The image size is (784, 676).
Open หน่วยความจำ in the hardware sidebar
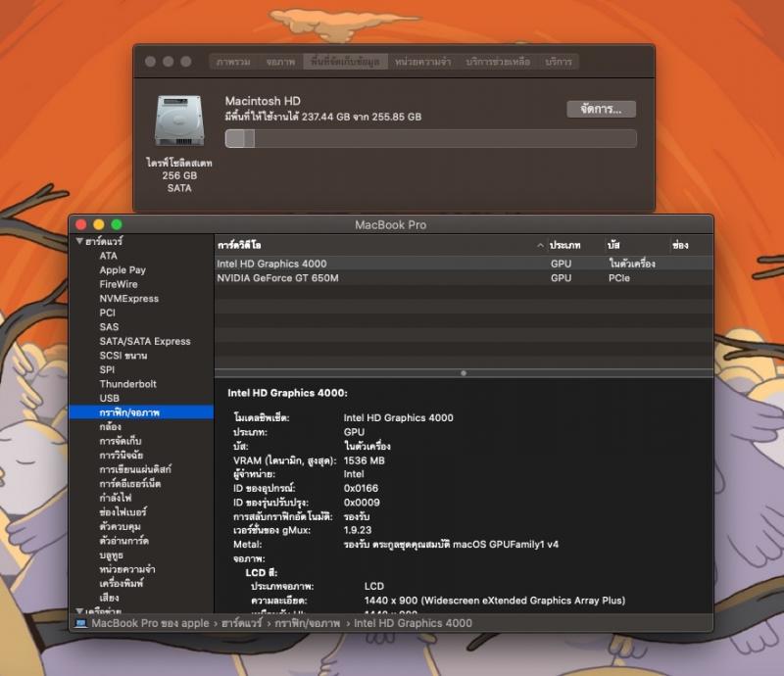coord(127,569)
